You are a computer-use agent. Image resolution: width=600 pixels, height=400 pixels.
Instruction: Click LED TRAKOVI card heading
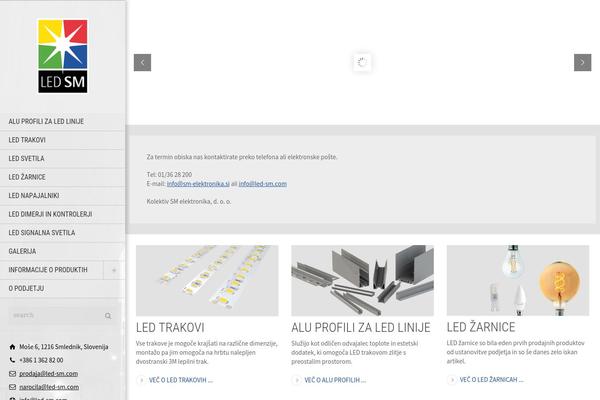coord(170,328)
